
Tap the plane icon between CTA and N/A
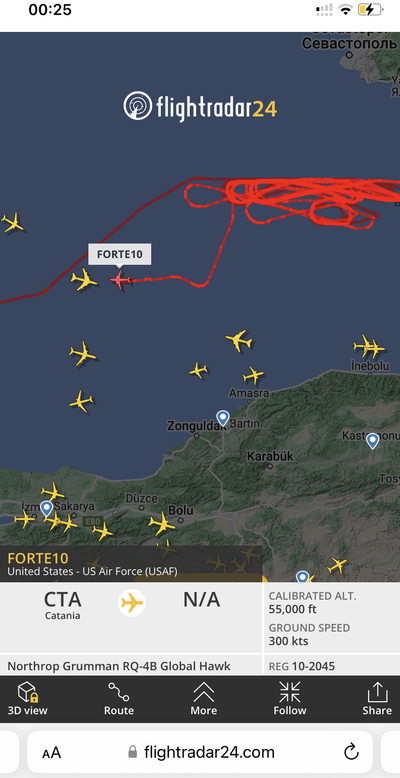click(x=132, y=603)
